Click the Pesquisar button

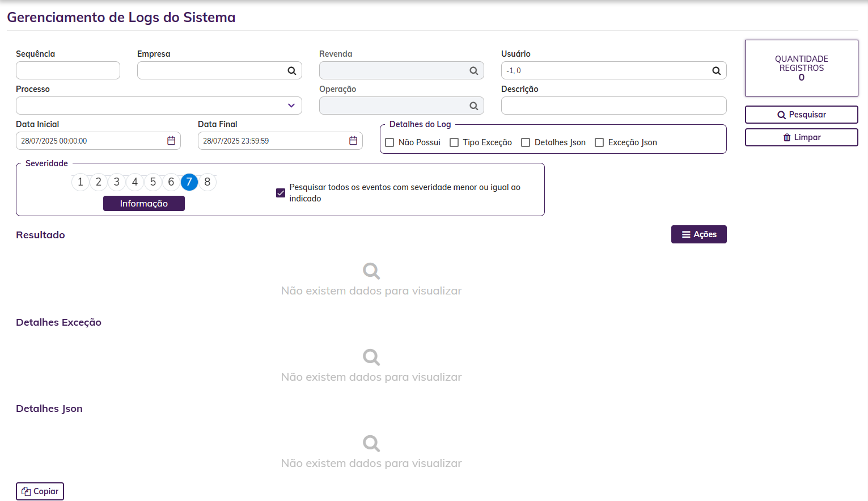tap(801, 115)
